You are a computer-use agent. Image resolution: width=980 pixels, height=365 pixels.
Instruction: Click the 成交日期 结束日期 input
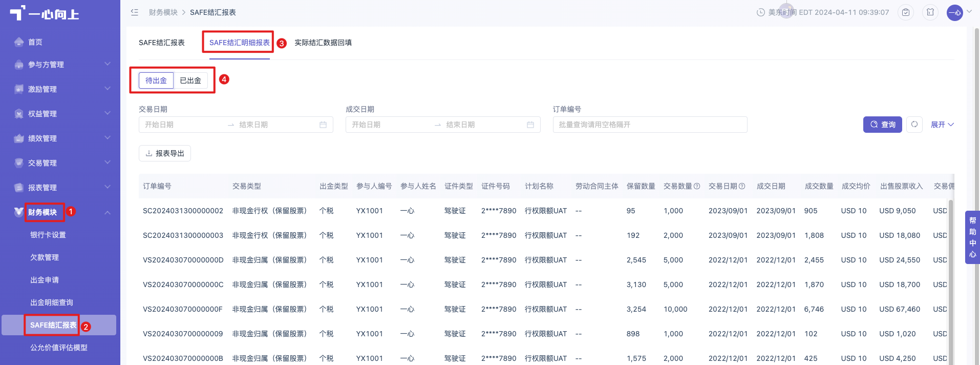483,125
